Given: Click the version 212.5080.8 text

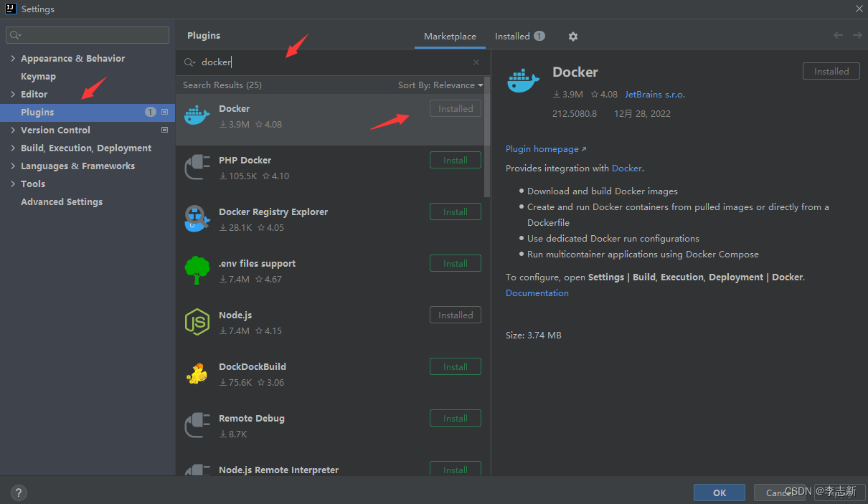Looking at the screenshot, I should (575, 114).
